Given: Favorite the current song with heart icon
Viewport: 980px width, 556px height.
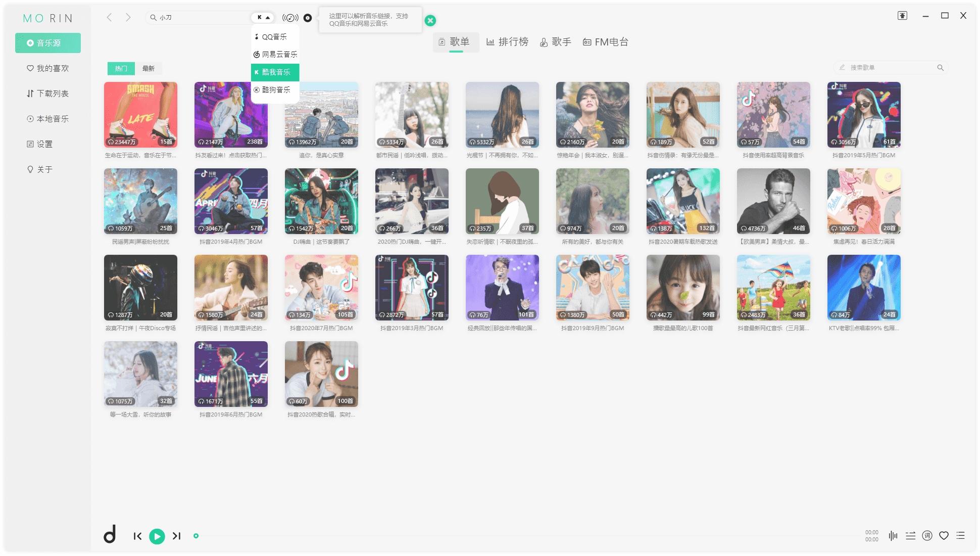Looking at the screenshot, I should click(944, 536).
